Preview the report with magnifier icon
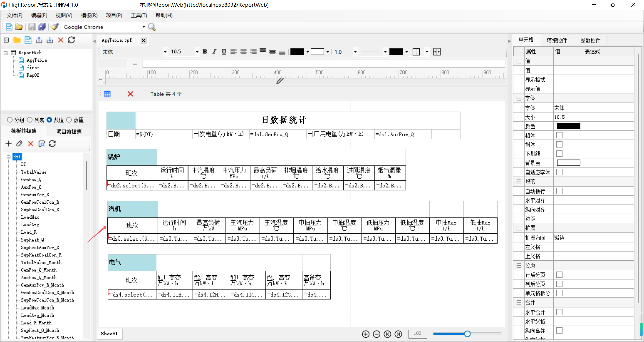 152,27
